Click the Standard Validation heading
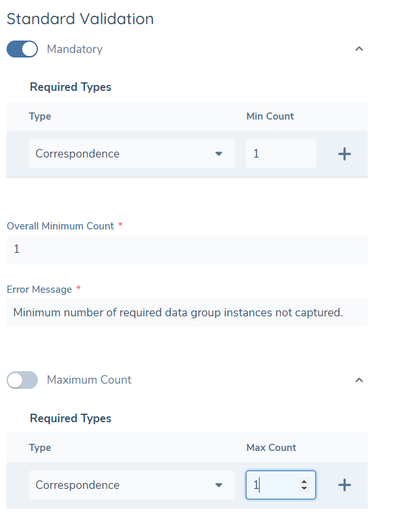This screenshot has width=397, height=532. [x=80, y=19]
